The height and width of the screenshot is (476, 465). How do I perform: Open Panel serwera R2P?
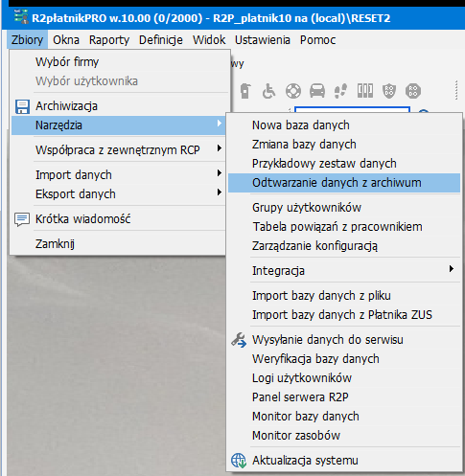tap(344, 397)
